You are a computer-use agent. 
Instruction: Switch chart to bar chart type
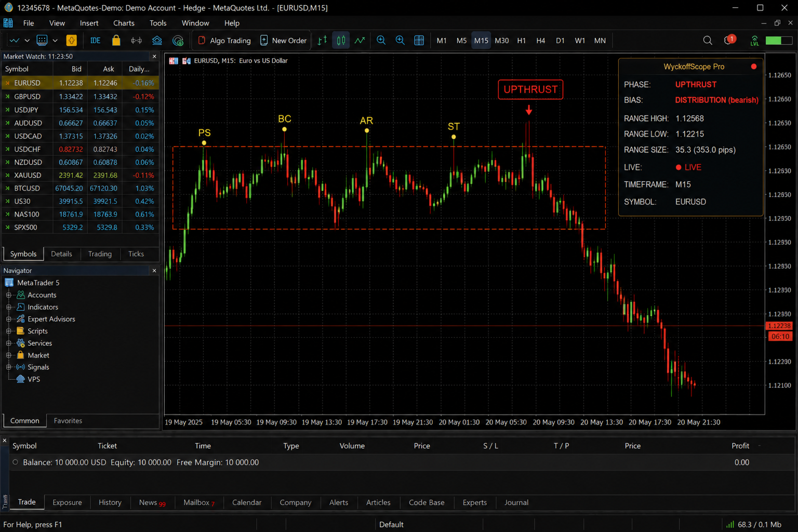pyautogui.click(x=322, y=41)
